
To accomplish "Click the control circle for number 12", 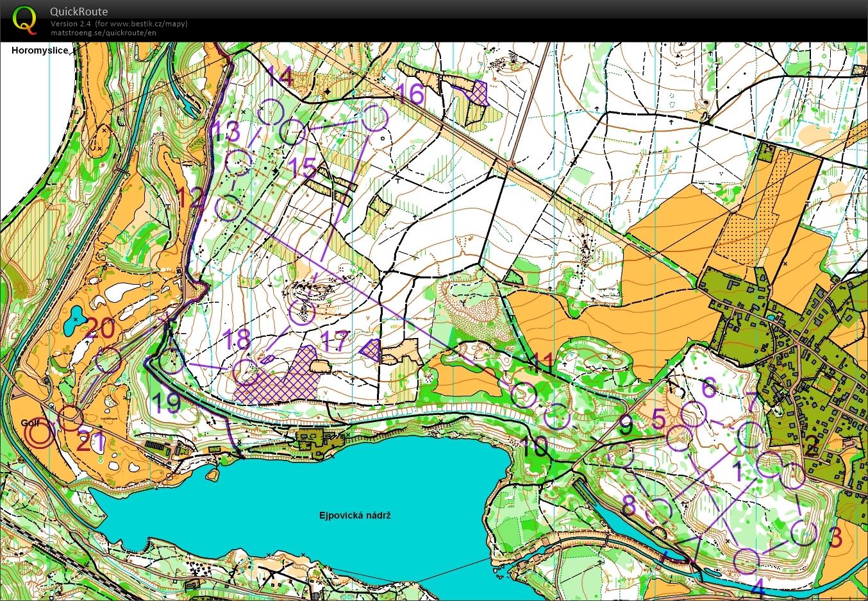I will point(228,208).
